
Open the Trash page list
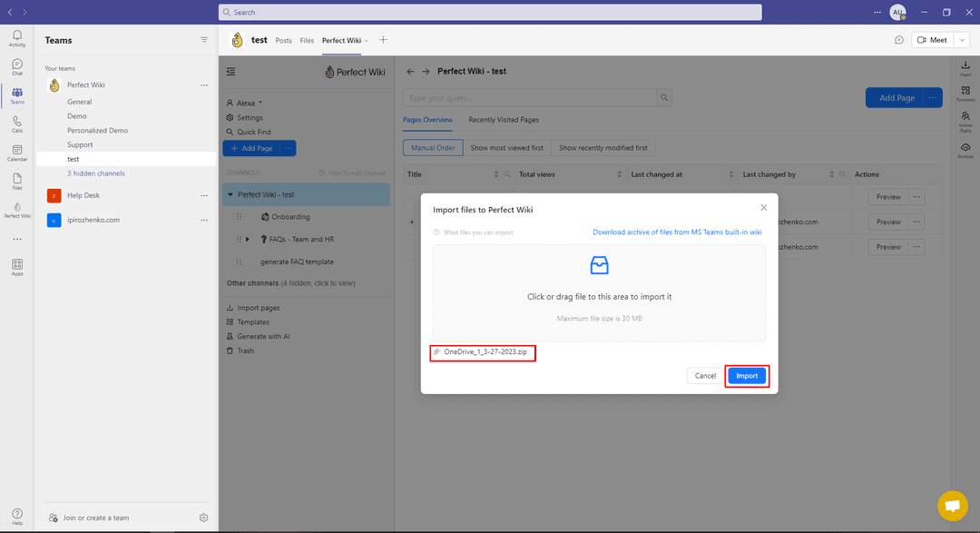[246, 350]
